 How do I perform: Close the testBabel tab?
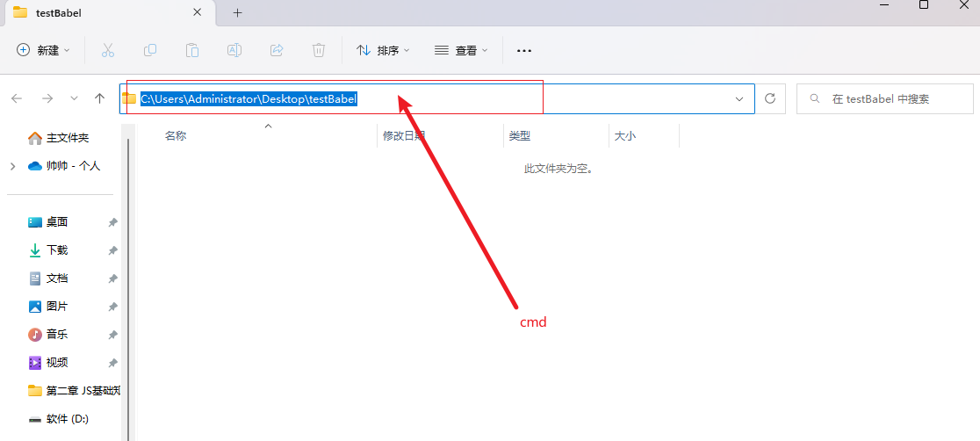click(x=198, y=12)
